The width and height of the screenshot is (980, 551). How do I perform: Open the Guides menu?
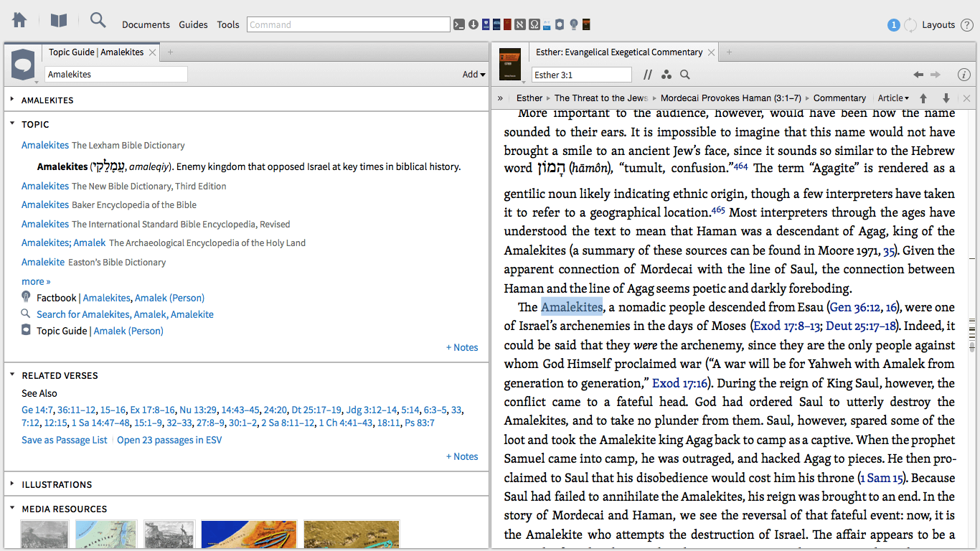click(x=193, y=24)
